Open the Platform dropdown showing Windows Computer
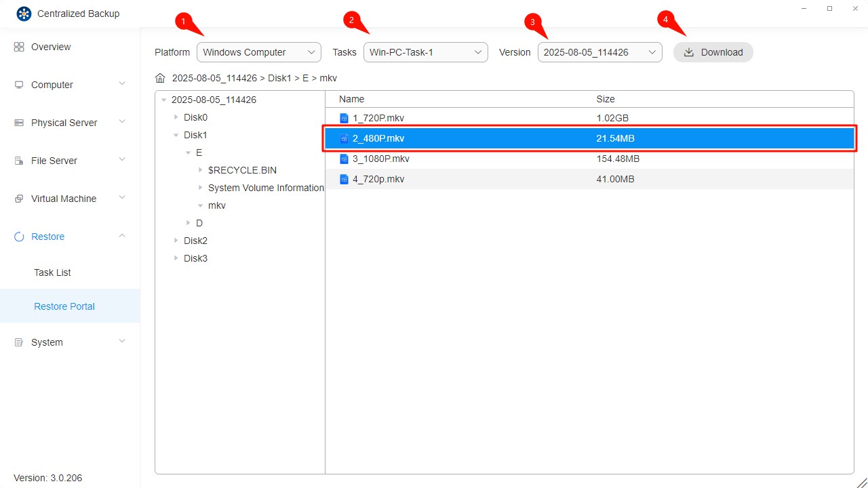The height and width of the screenshot is (488, 868). [258, 52]
